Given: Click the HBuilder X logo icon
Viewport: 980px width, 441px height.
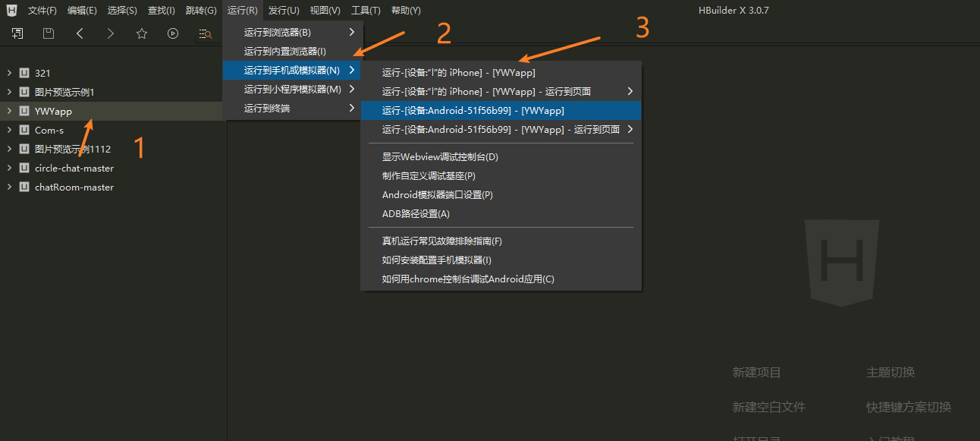Looking at the screenshot, I should (x=12, y=11).
